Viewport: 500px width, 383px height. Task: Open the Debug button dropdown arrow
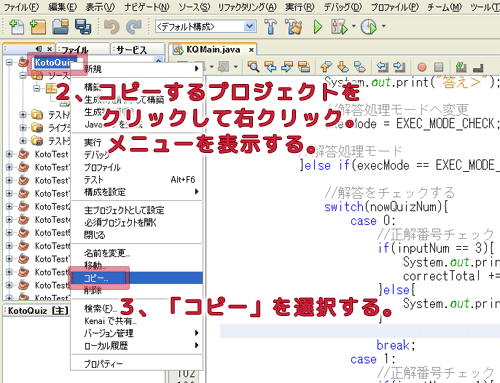click(354, 26)
